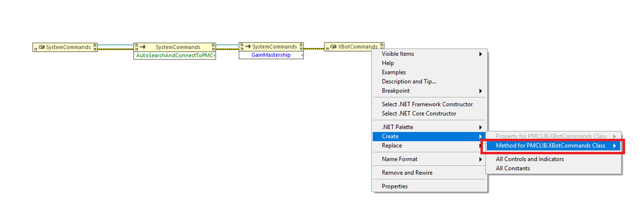Open Description and Tip dialog
Image resolution: width=644 pixels, height=213 pixels.
[x=409, y=81]
